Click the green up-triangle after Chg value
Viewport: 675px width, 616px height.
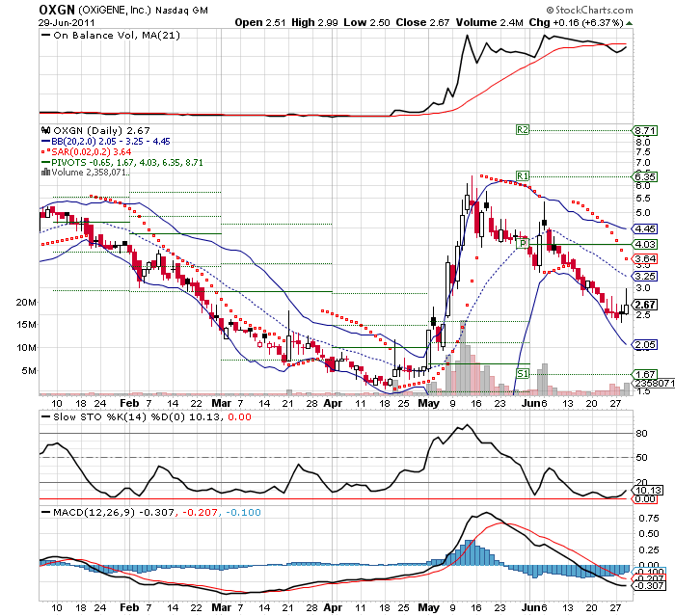630,23
